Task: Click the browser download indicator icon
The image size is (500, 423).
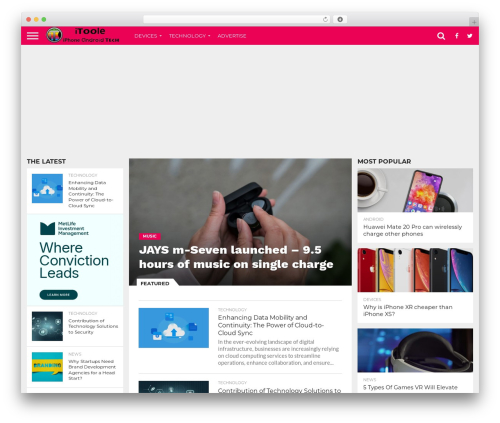Action: click(340, 19)
